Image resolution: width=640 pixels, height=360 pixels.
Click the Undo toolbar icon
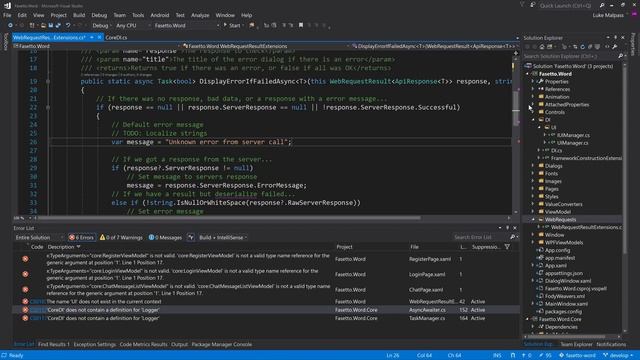coord(68,25)
